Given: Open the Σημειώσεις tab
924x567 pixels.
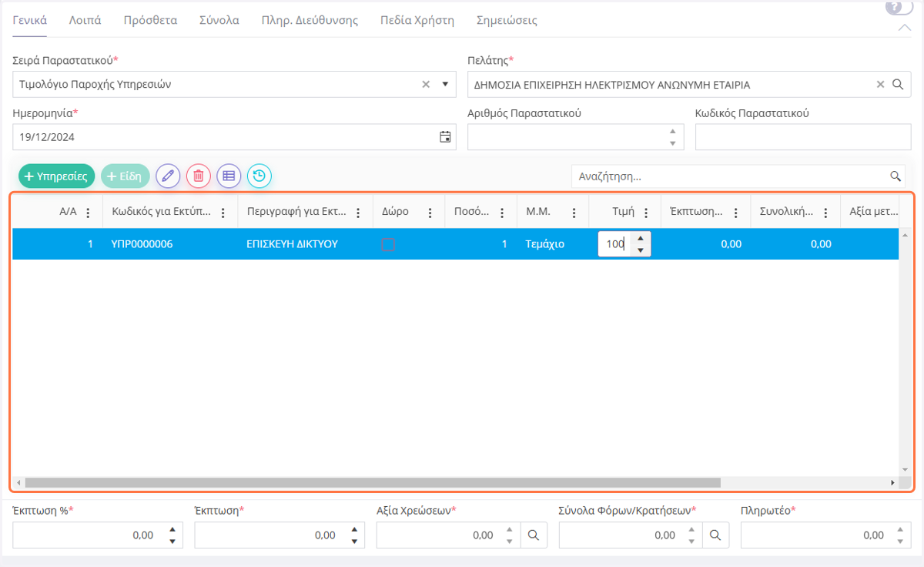Looking at the screenshot, I should tap(507, 20).
